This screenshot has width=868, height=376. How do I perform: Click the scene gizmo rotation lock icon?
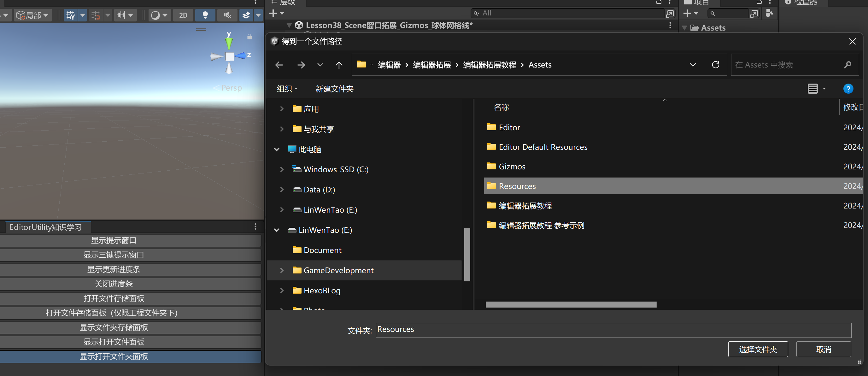[249, 36]
